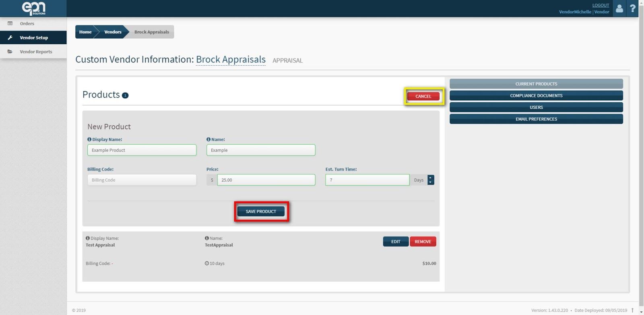Click the TestAppraisal name value

click(219, 245)
